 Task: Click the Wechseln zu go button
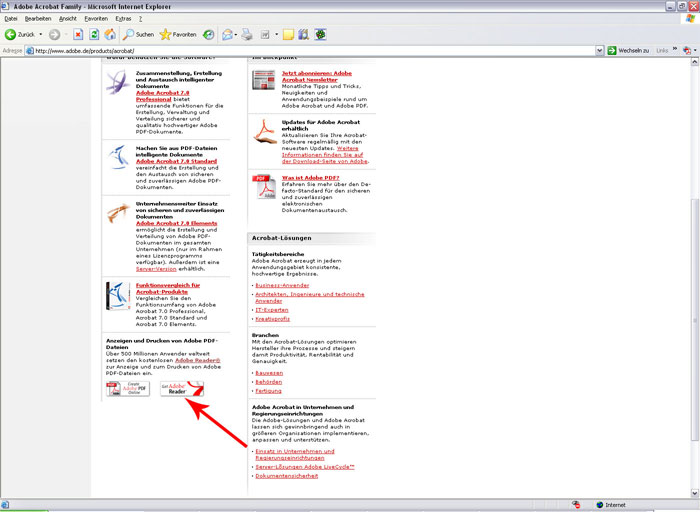[x=629, y=51]
